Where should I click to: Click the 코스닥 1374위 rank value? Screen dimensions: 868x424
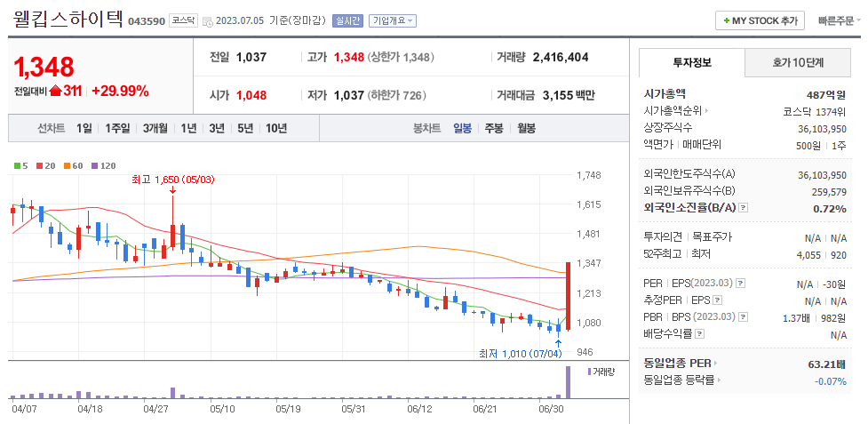tap(815, 112)
